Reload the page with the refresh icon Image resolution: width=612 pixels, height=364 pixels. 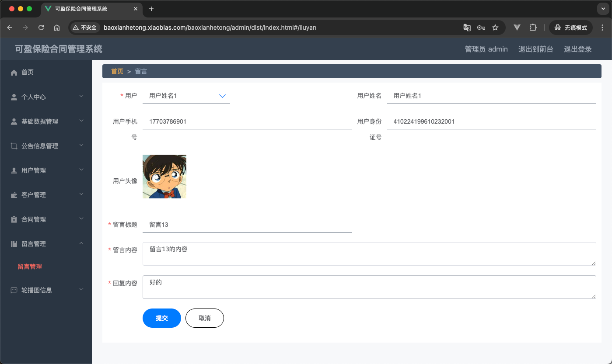41,28
